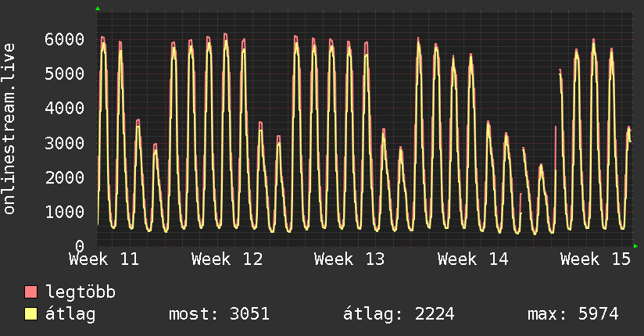
Task: Select the átlag: 2224 statistic
Action: click(x=399, y=314)
